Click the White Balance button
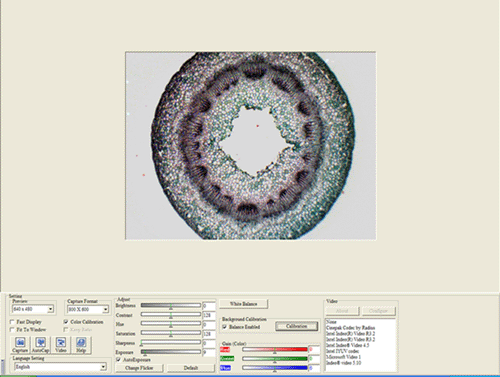500x377 pixels. (243, 304)
